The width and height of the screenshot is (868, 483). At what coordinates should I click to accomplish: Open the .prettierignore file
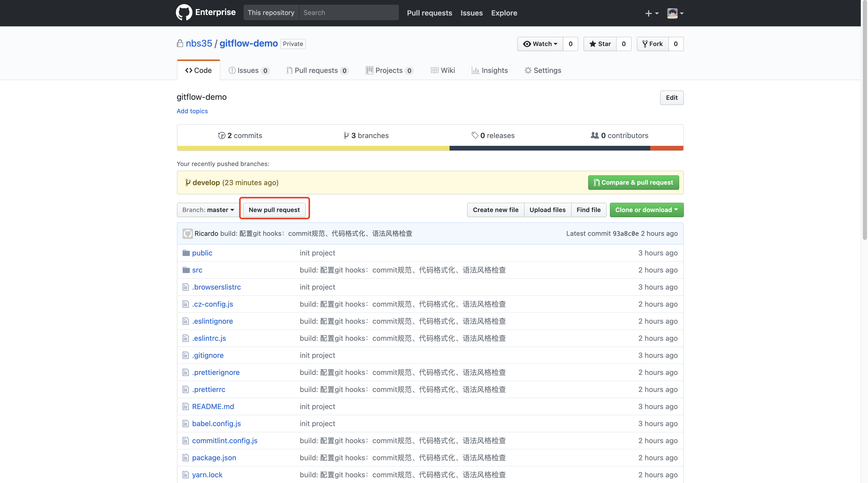pyautogui.click(x=216, y=373)
